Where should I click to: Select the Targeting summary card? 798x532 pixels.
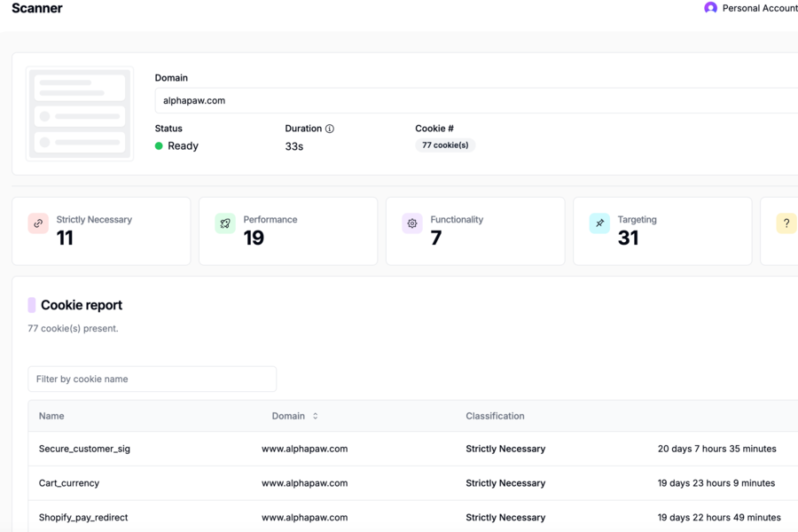point(662,231)
